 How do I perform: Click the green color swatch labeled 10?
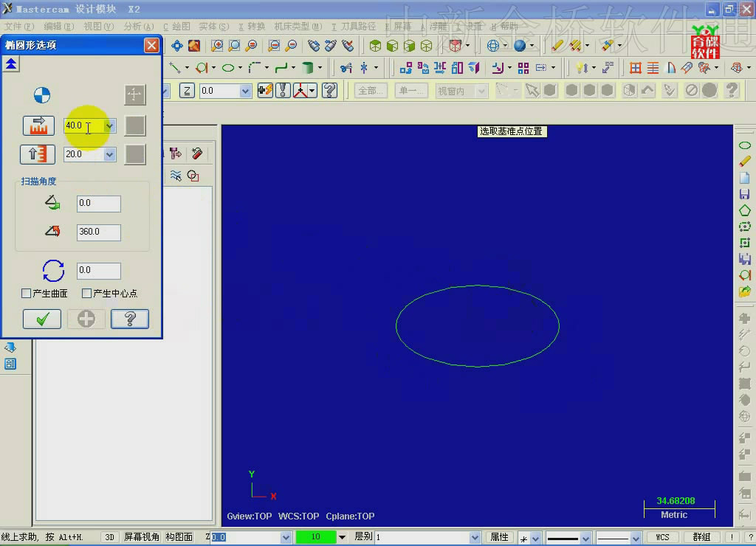(316, 537)
